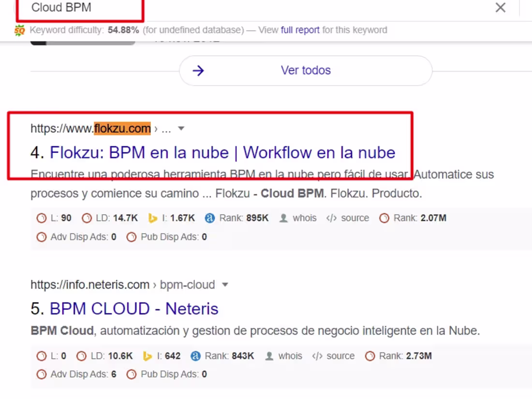532x399 pixels.
Task: Expand the info.neteris.com result options arrow
Action: [225, 285]
